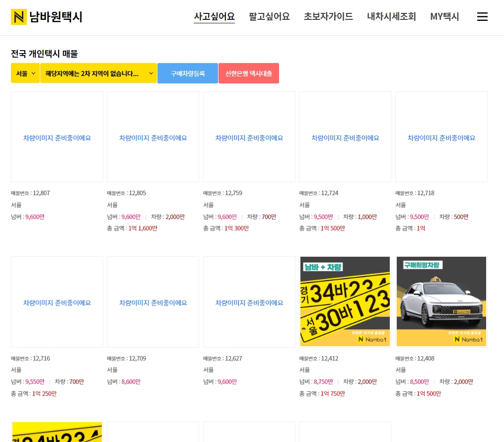Click the text 매물번호 : 12,718
504x442 pixels.
pos(415,193)
